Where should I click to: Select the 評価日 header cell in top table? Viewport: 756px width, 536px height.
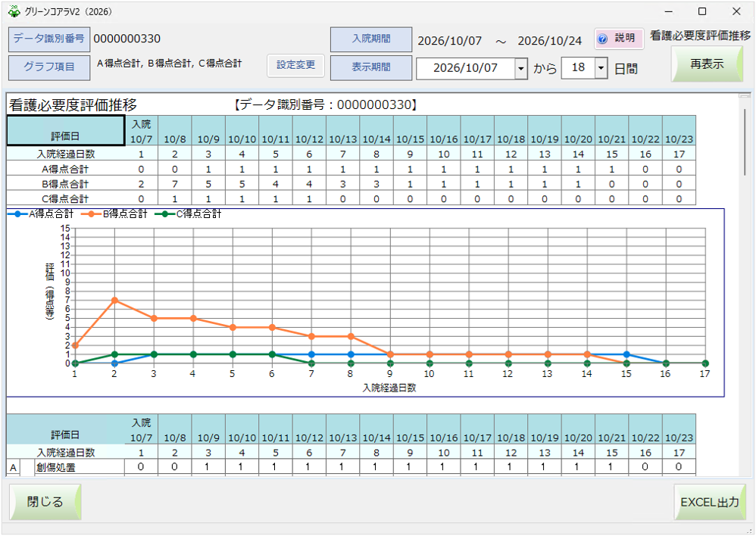tap(66, 130)
